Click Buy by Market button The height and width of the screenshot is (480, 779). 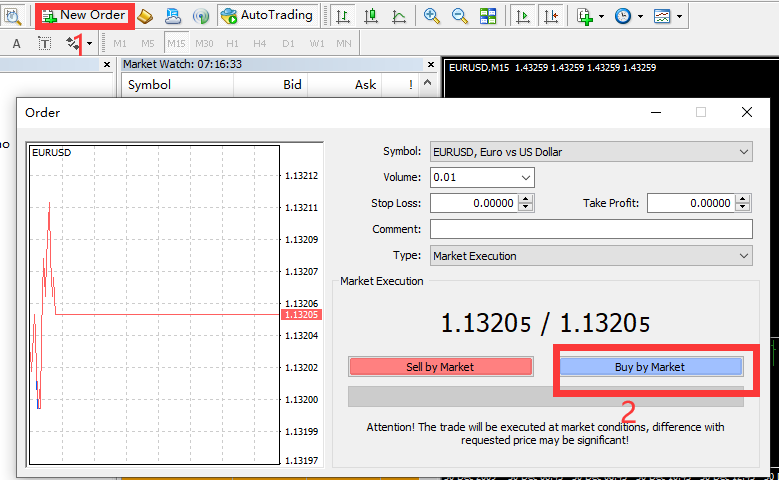pyautogui.click(x=651, y=367)
